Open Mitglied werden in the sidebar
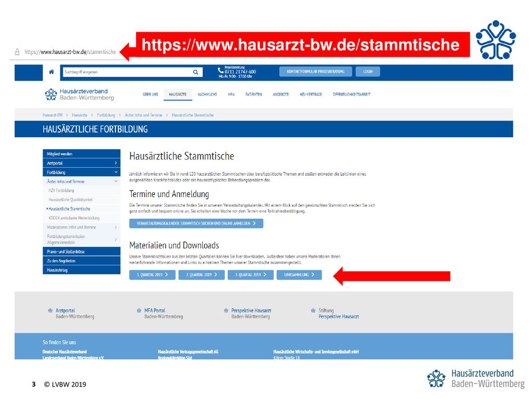This screenshot has width=532, height=399. pos(82,154)
